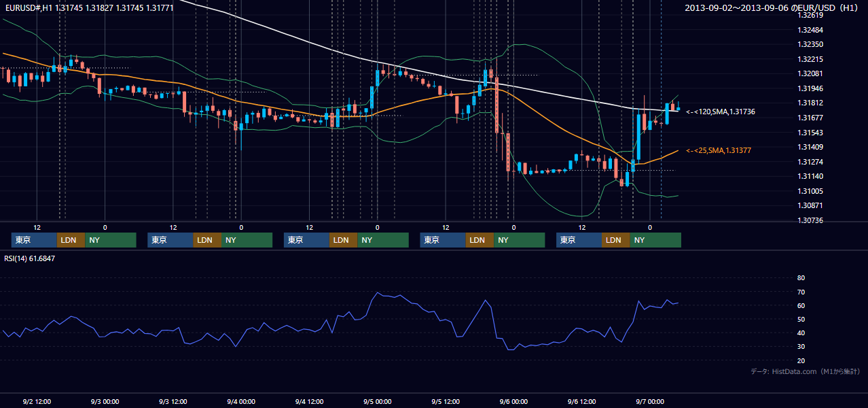Click price axis label 1.31274
This screenshot has width=868, height=408.
[x=810, y=162]
